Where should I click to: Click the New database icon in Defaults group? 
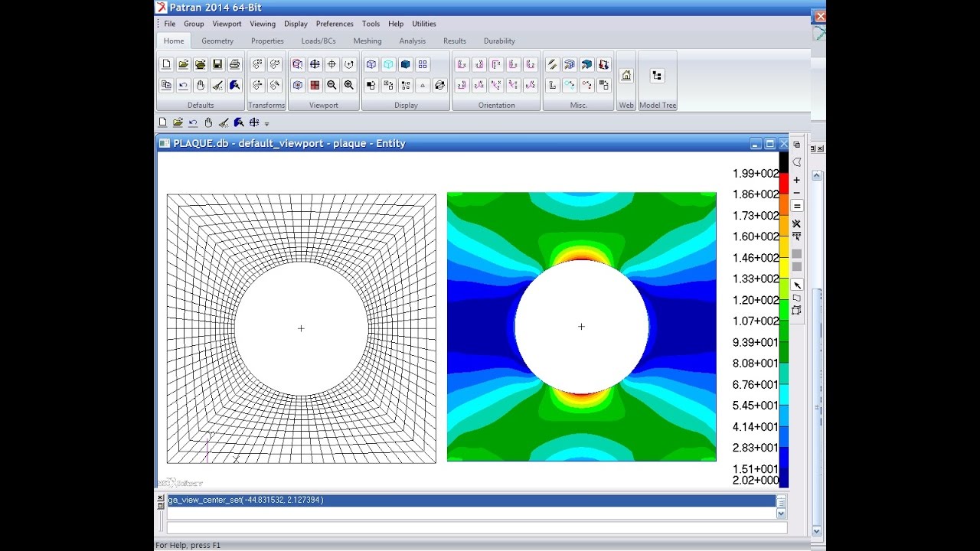pyautogui.click(x=166, y=64)
